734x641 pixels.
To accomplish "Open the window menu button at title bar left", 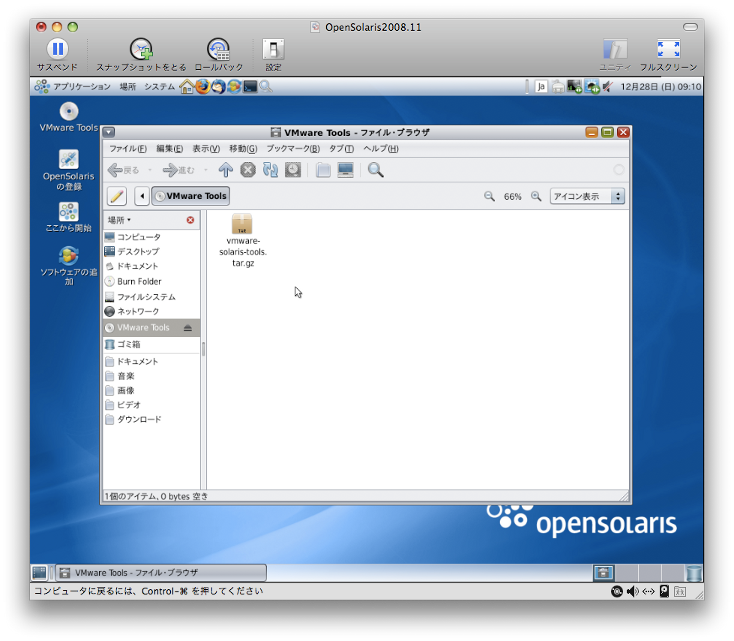I will pos(109,133).
